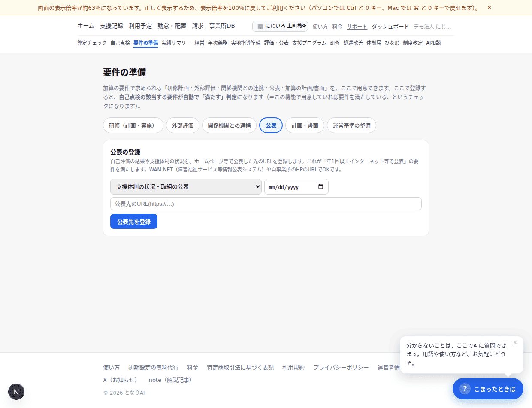Select 公表 pill tab

[271, 125]
